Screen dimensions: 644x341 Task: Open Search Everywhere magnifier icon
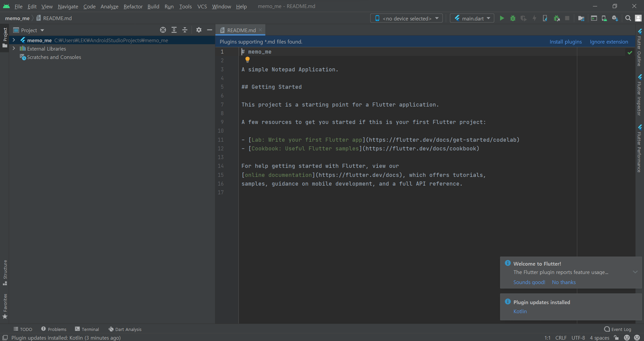[x=628, y=18]
